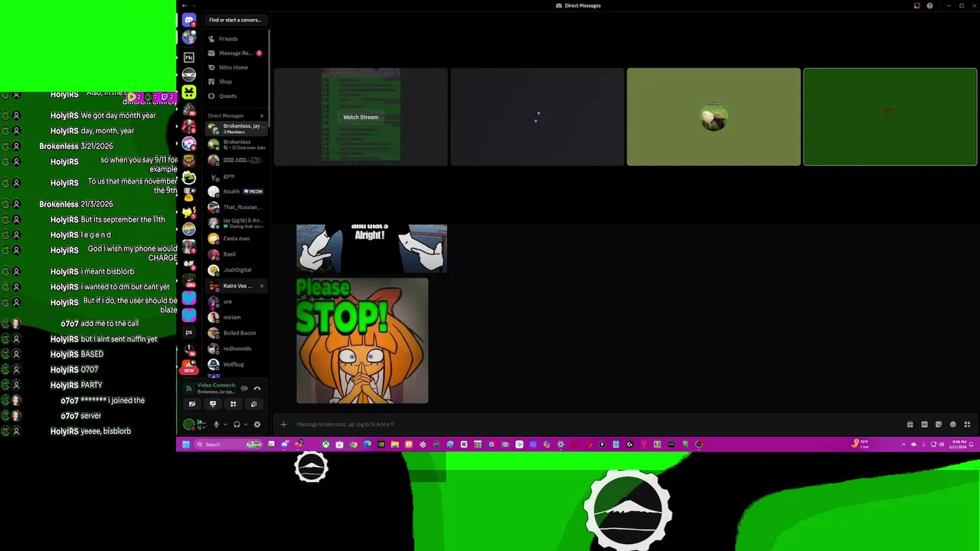Open Xbox app on taskbar
The width and height of the screenshot is (980, 551).
pyautogui.click(x=325, y=445)
